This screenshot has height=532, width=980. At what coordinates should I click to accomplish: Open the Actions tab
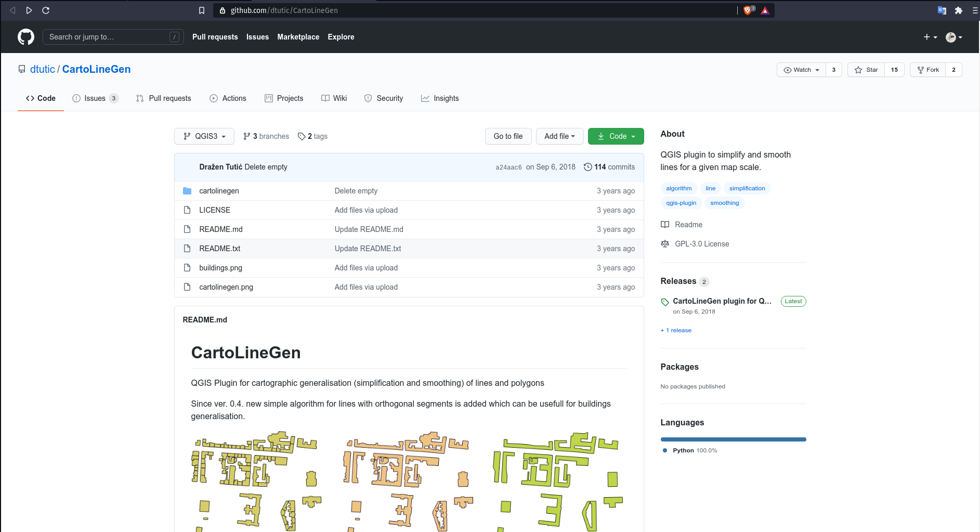pyautogui.click(x=228, y=98)
